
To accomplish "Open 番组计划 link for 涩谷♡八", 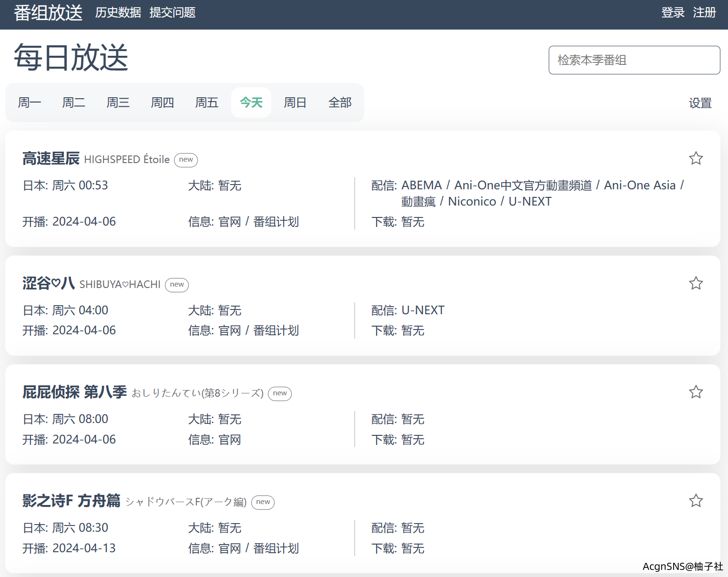I will click(276, 330).
